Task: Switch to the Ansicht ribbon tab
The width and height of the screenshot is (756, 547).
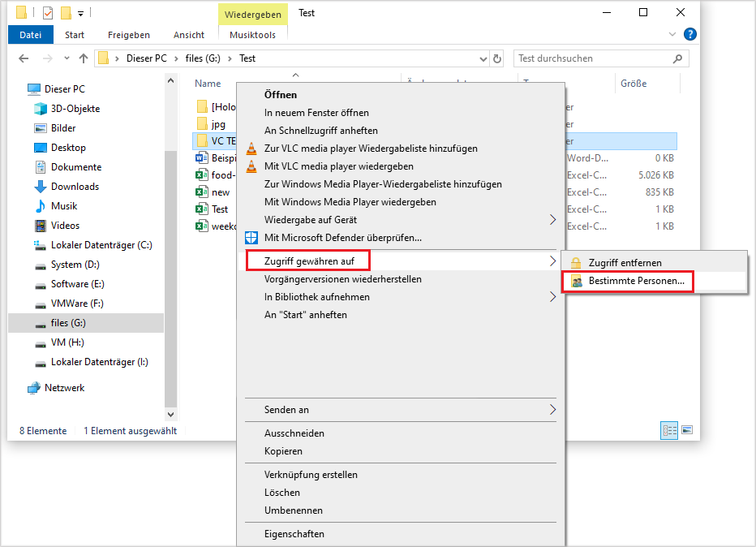Action: (188, 35)
